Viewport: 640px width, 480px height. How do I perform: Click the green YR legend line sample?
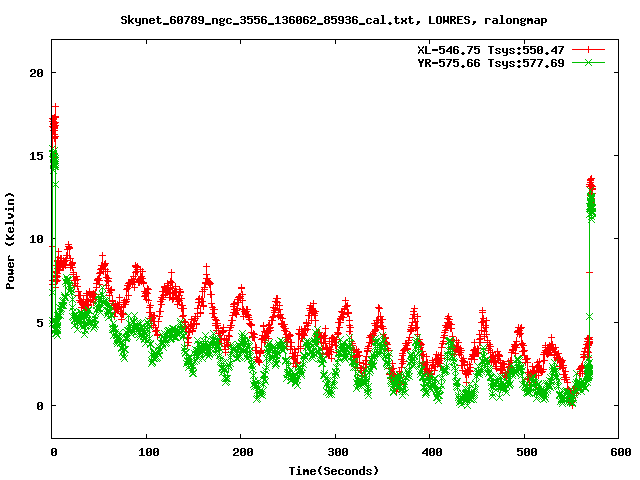point(588,62)
